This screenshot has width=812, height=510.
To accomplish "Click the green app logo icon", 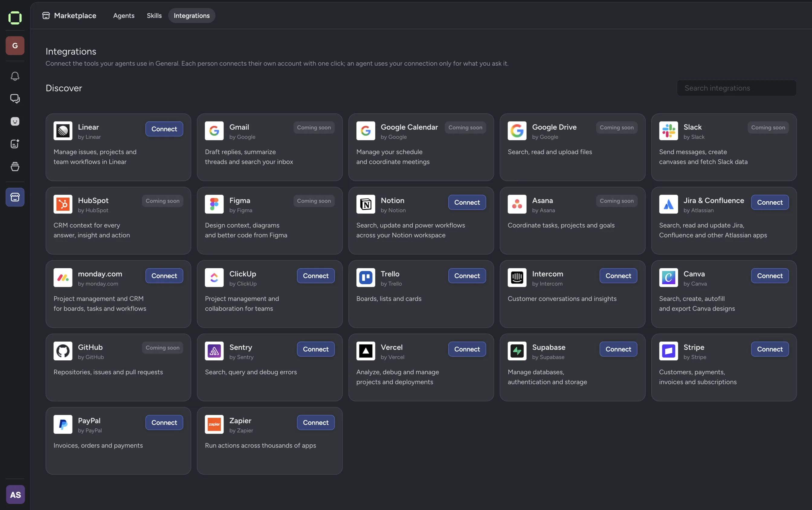I will click(15, 18).
